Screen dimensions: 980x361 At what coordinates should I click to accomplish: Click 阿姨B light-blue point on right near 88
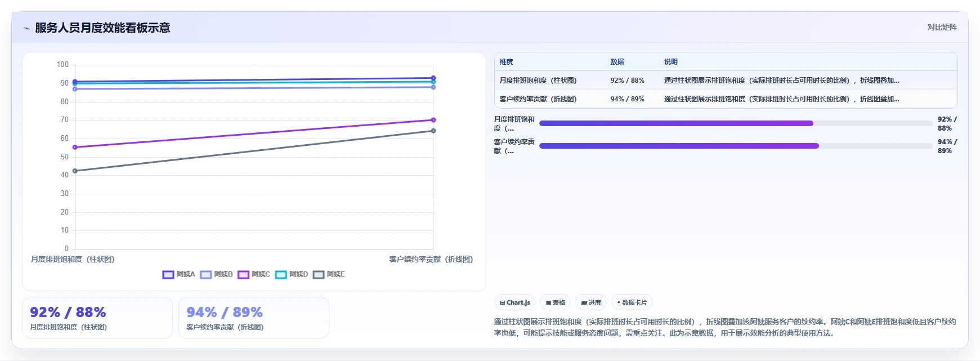pos(433,87)
